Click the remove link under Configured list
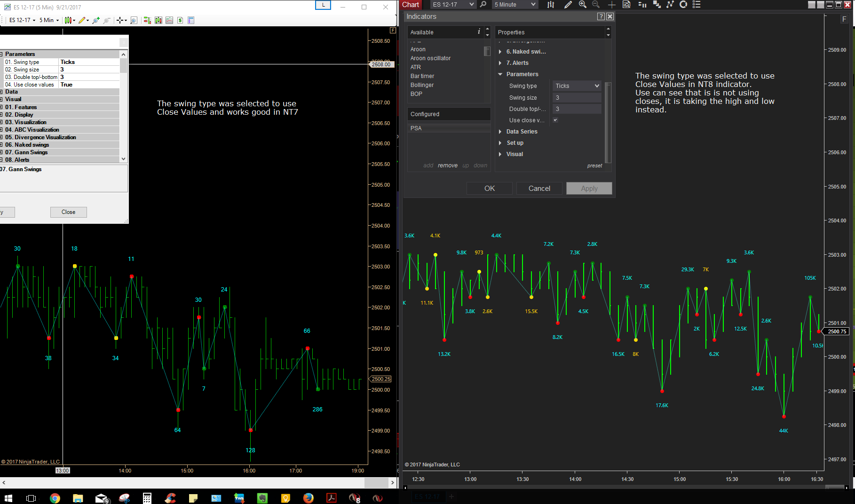855x504 pixels. pos(447,165)
